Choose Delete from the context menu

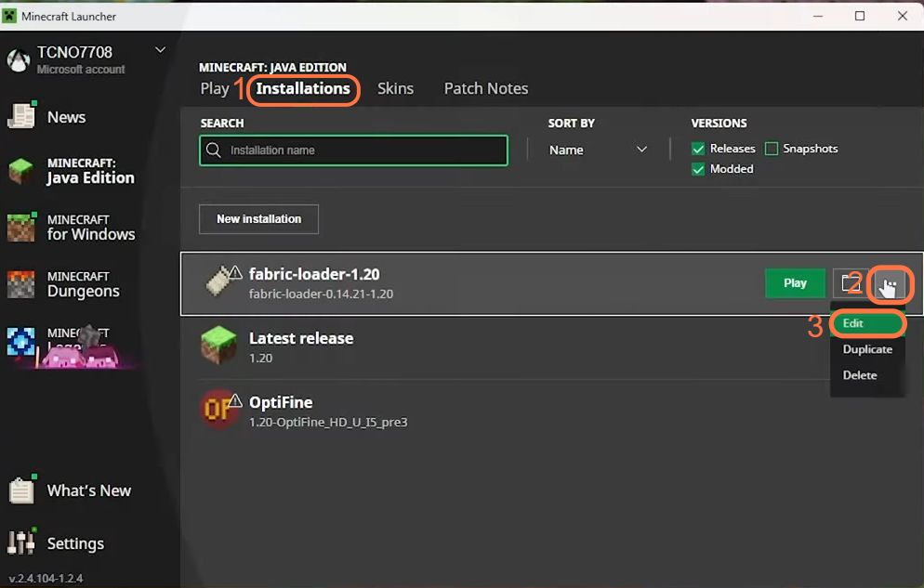[x=867, y=375]
